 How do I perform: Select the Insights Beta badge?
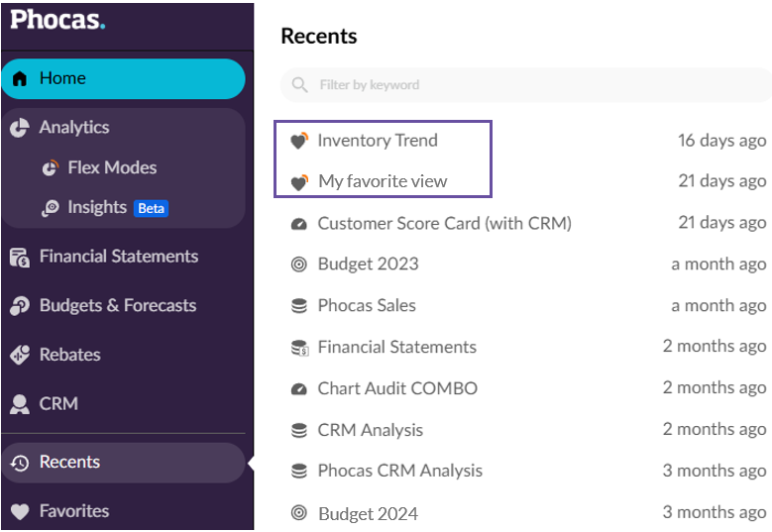[x=152, y=209]
